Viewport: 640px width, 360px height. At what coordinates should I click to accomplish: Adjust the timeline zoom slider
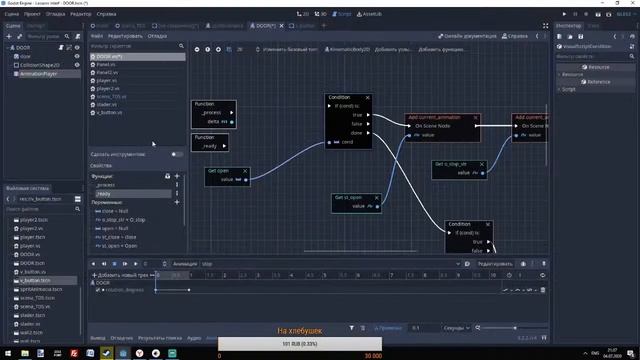coord(515,328)
